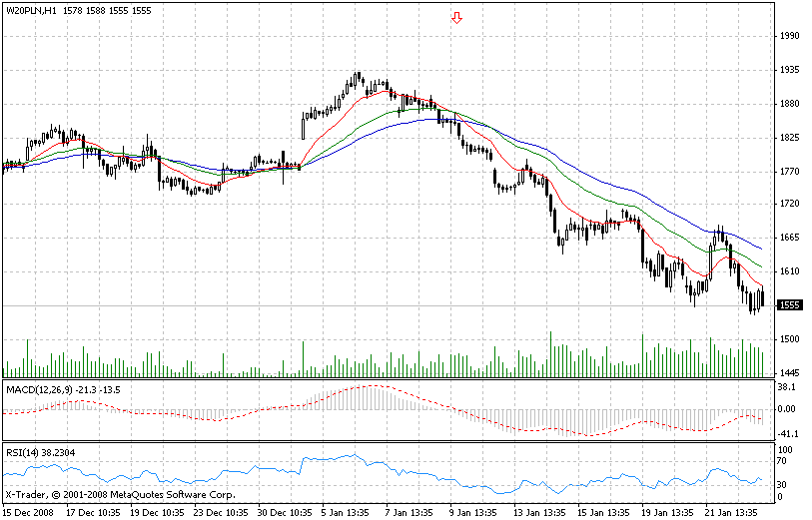This screenshot has width=812, height=520.
Task: Click the 1610 price axis label
Action: (790, 271)
